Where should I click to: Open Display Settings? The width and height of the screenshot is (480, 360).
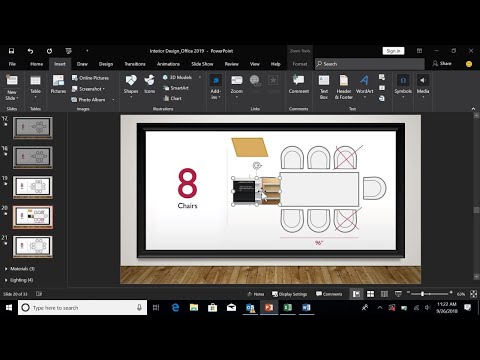point(290,294)
